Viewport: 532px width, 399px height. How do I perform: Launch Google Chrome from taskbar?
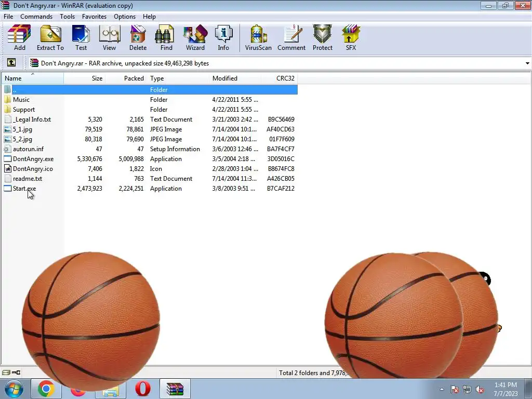point(46,389)
